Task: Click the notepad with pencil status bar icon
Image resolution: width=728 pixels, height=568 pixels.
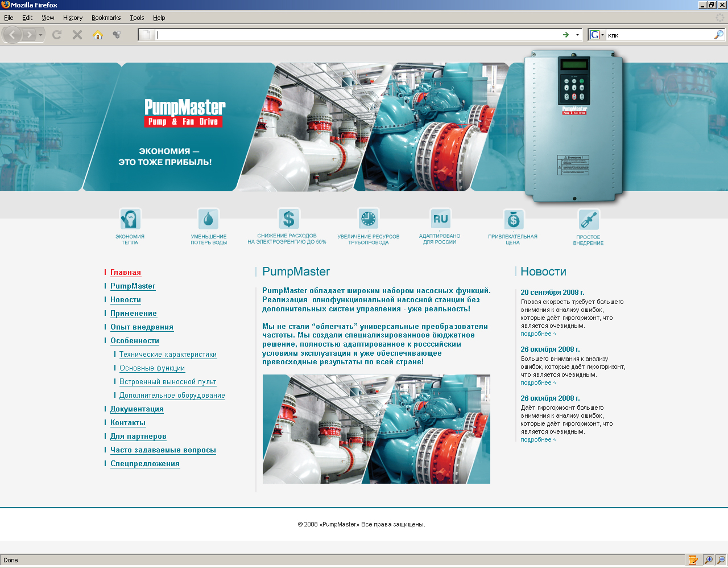Action: pyautogui.click(x=693, y=560)
